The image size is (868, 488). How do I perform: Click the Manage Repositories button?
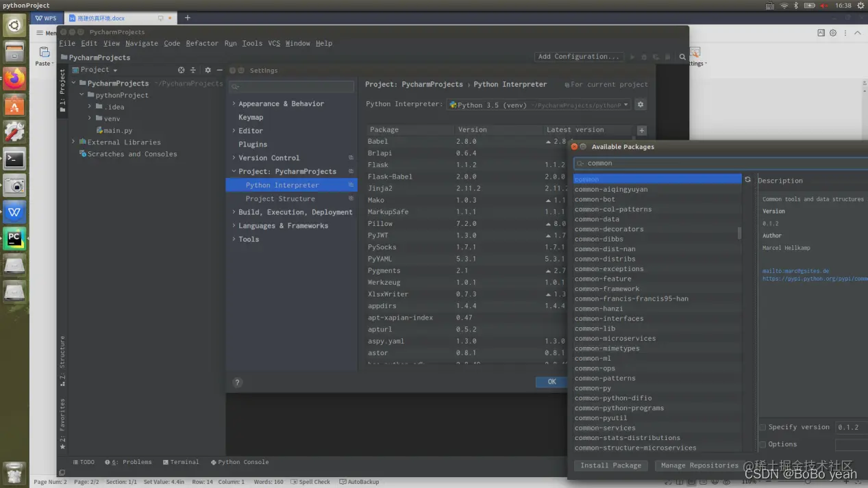699,465
